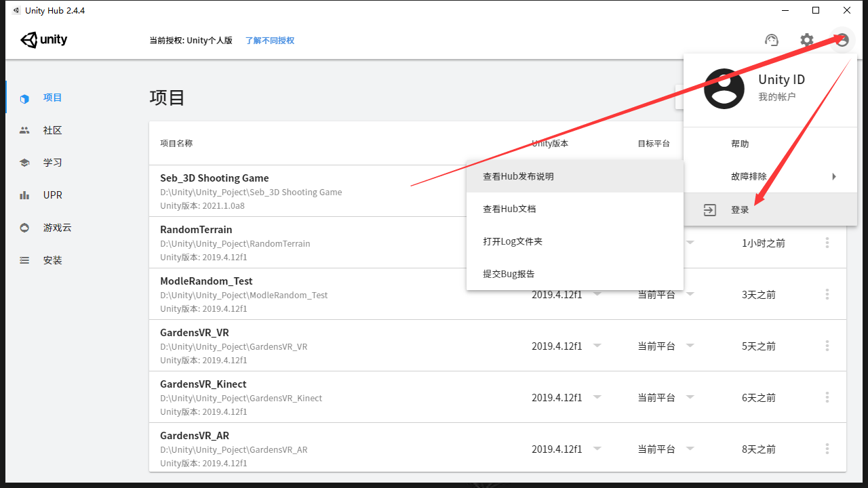Open the 了解不同授权 link
The height and width of the screenshot is (488, 868).
[x=269, y=41]
